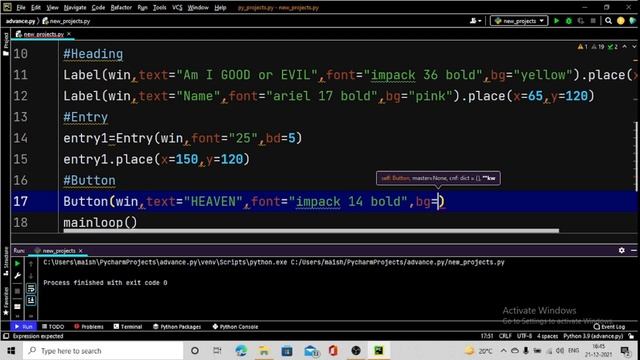Open the Help menu
640x360 pixels.
pos(220,7)
